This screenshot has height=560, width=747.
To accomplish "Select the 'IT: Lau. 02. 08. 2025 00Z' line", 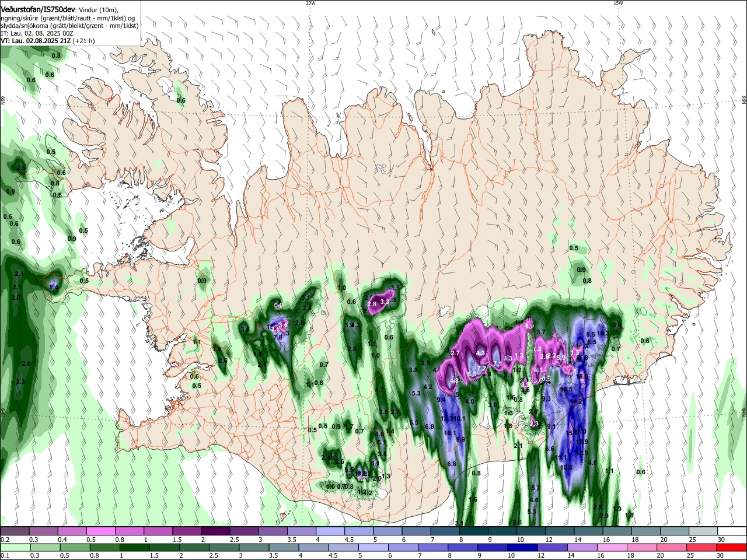I will 37,33.
